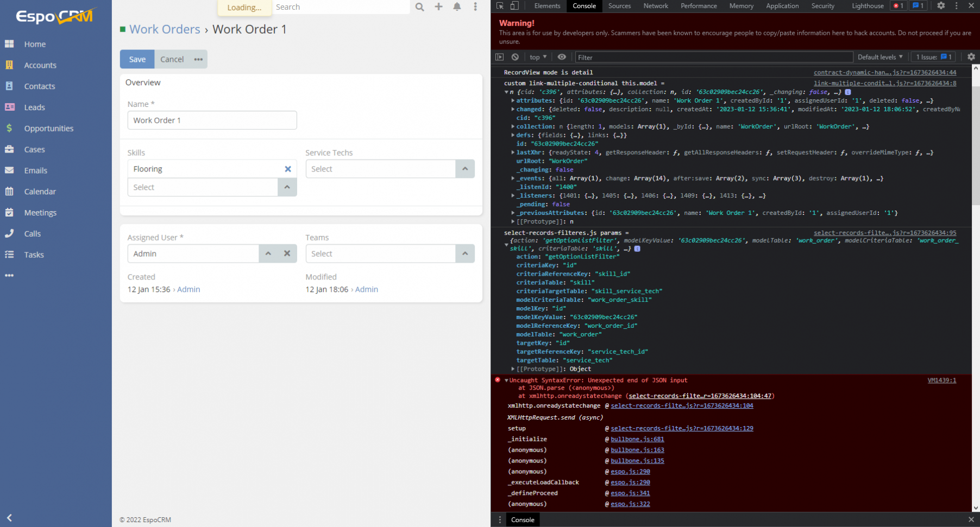The height and width of the screenshot is (527, 980).
Task: Open the Skills select dropdown arrow
Action: point(287,187)
